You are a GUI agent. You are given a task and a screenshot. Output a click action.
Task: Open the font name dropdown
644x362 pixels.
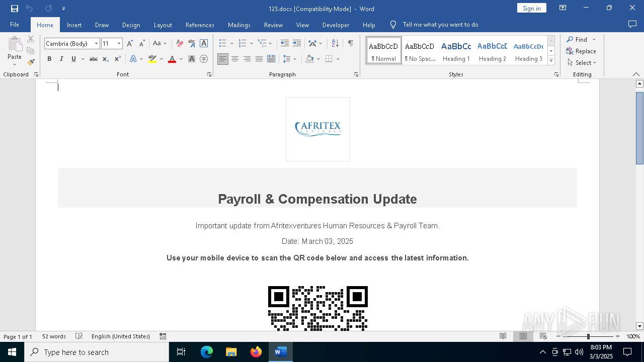click(96, 44)
